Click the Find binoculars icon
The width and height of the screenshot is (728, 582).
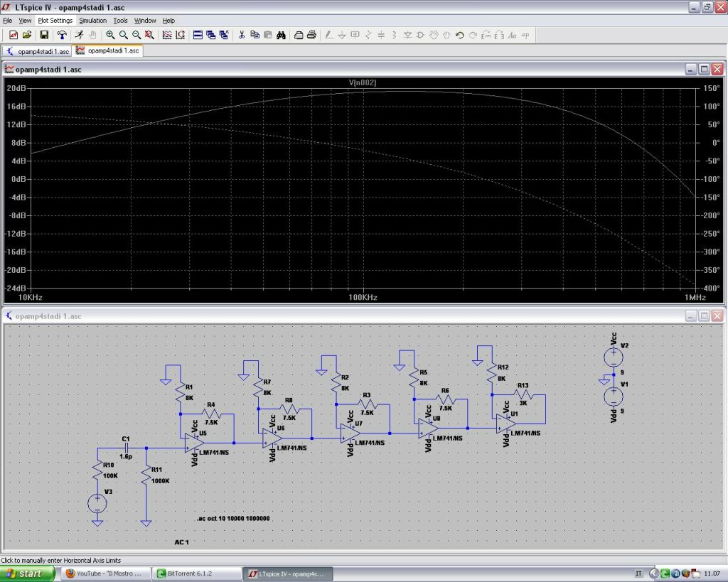[x=281, y=35]
